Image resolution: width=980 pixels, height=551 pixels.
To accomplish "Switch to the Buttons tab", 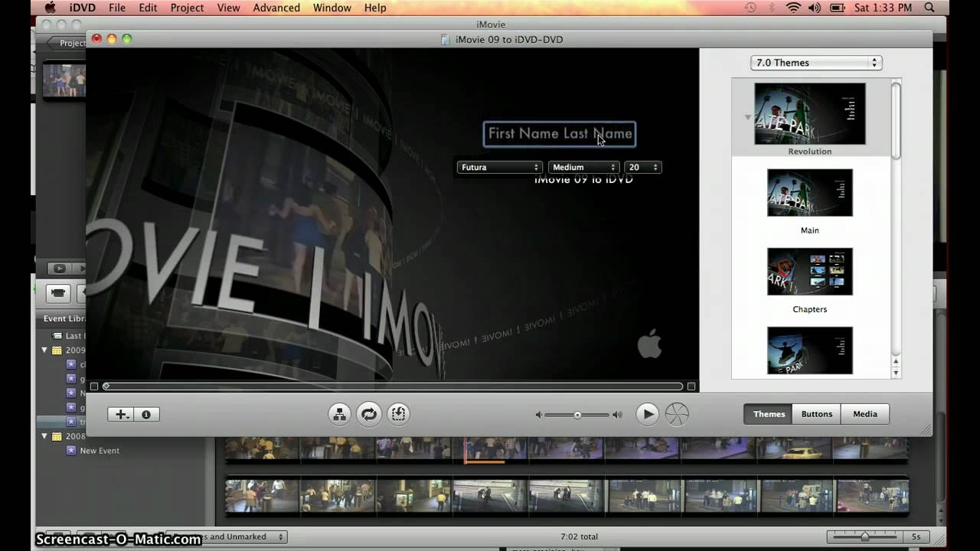I will click(817, 414).
